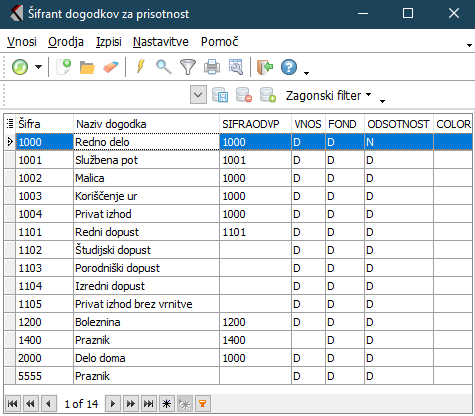Viewport: 475px width, 416px height.
Task: Click the lightning bolt quick action icon
Action: point(141,67)
